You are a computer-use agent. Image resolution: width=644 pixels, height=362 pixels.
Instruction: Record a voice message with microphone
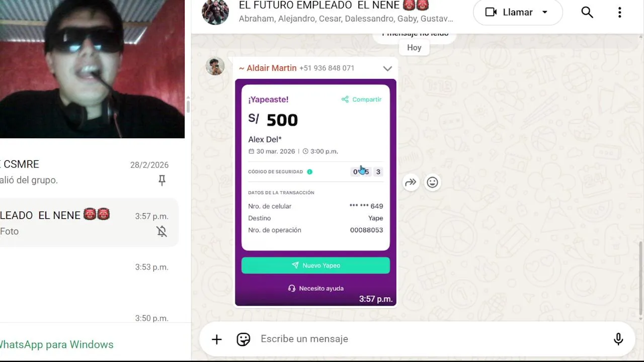tap(618, 339)
